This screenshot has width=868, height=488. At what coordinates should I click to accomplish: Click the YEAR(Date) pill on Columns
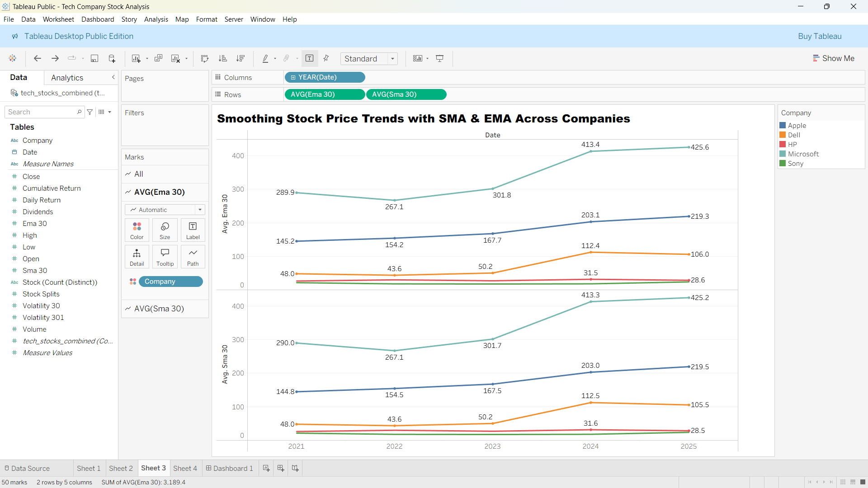pos(325,77)
